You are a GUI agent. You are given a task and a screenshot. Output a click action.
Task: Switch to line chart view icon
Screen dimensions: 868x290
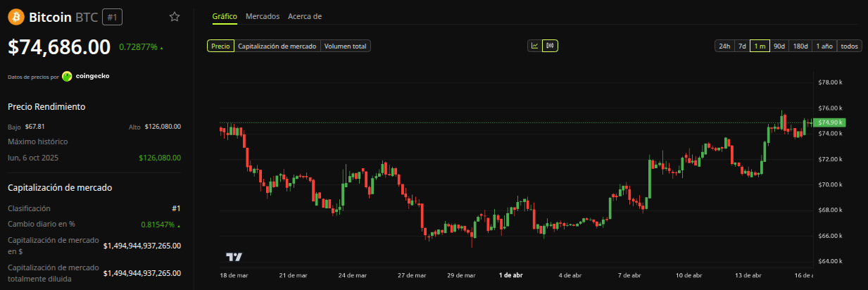pyautogui.click(x=535, y=46)
